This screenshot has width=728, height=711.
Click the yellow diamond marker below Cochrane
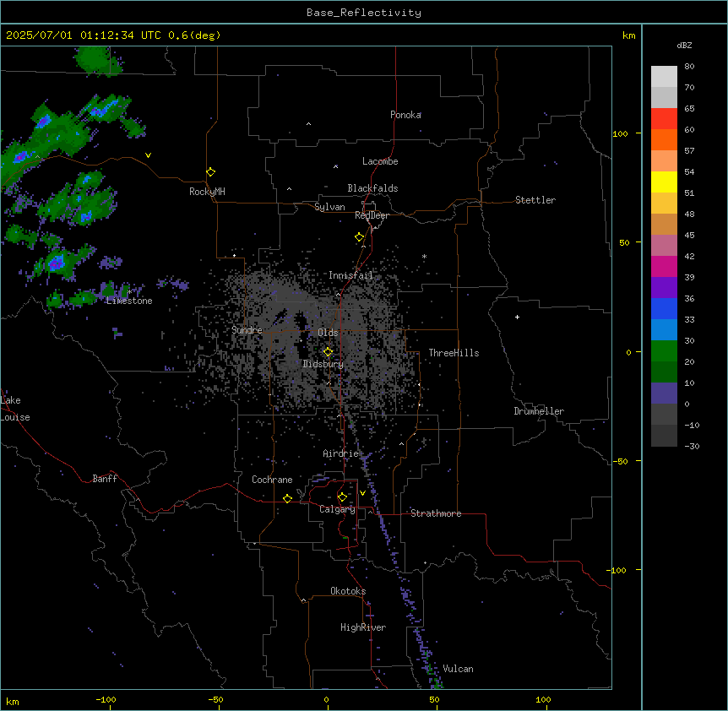[287, 498]
